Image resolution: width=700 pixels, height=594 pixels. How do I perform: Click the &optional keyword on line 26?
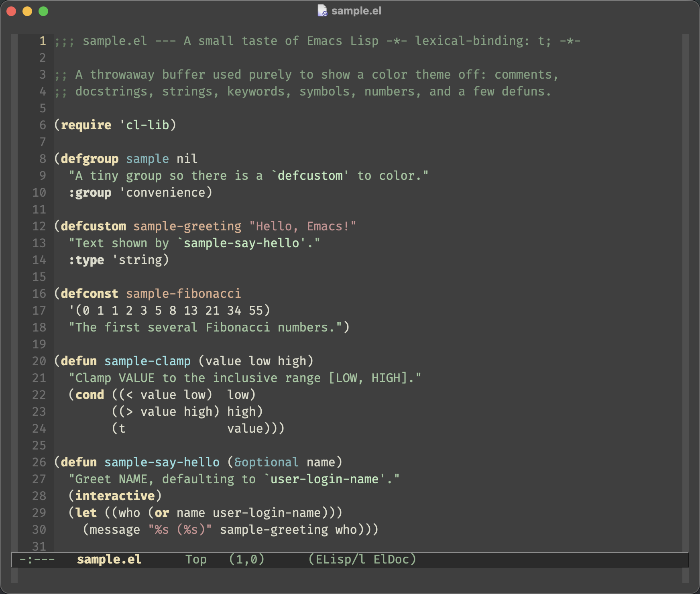point(267,462)
